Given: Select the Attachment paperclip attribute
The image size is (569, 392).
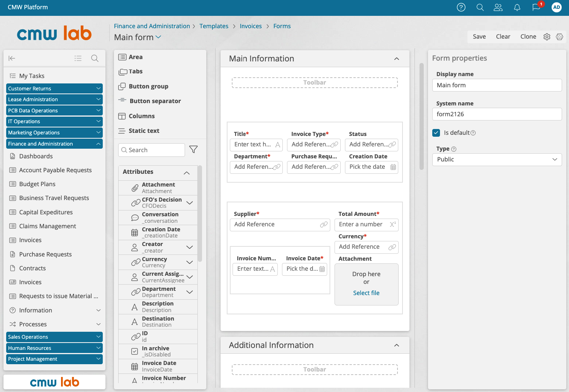Looking at the screenshot, I should click(x=135, y=188).
